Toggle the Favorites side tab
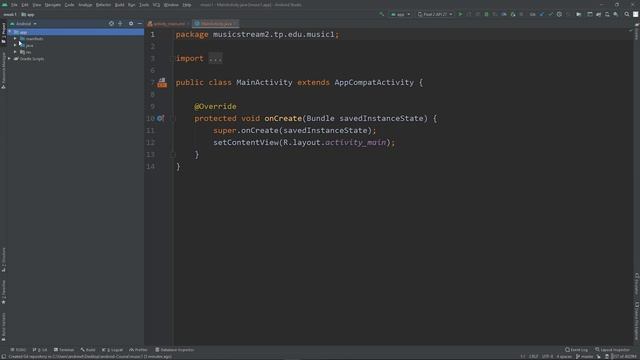Screen dimensions: 640x360 pos(4,291)
